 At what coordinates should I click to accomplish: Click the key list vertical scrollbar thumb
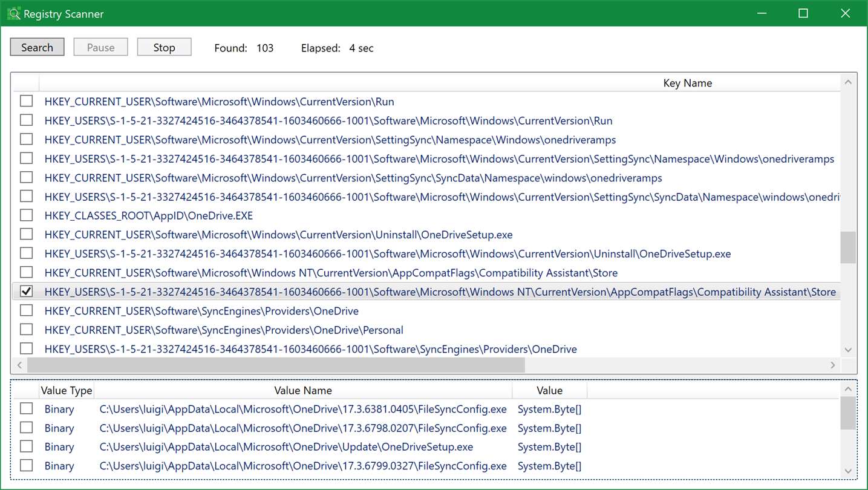(848, 247)
